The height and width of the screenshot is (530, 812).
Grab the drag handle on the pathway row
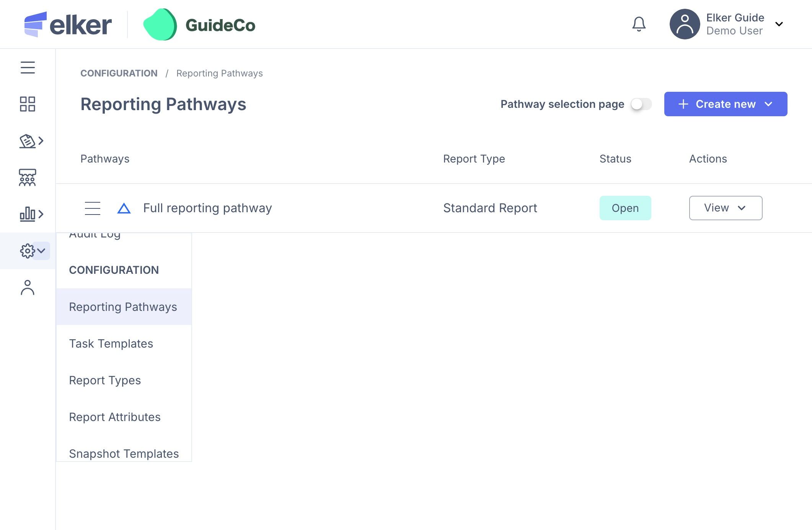coord(93,208)
